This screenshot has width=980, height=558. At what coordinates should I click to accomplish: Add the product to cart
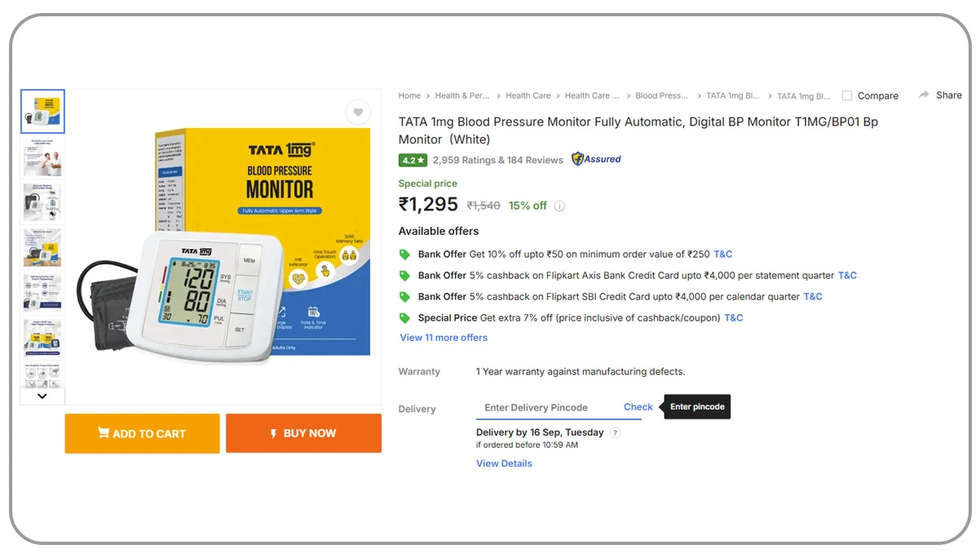142,433
